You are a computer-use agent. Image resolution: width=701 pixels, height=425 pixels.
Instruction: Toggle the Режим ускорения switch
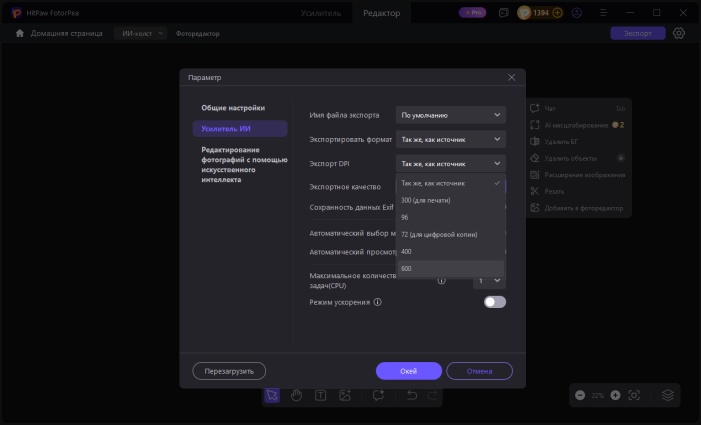click(495, 302)
